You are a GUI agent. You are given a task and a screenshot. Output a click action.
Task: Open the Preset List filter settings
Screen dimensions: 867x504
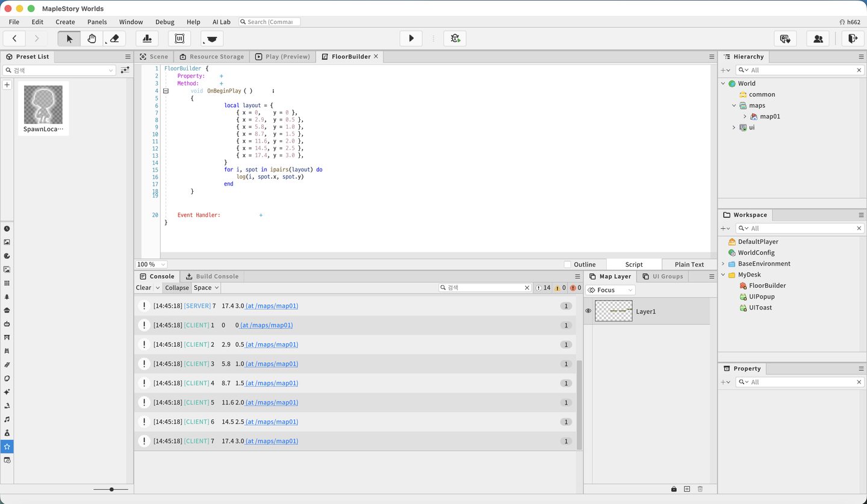[x=125, y=70]
